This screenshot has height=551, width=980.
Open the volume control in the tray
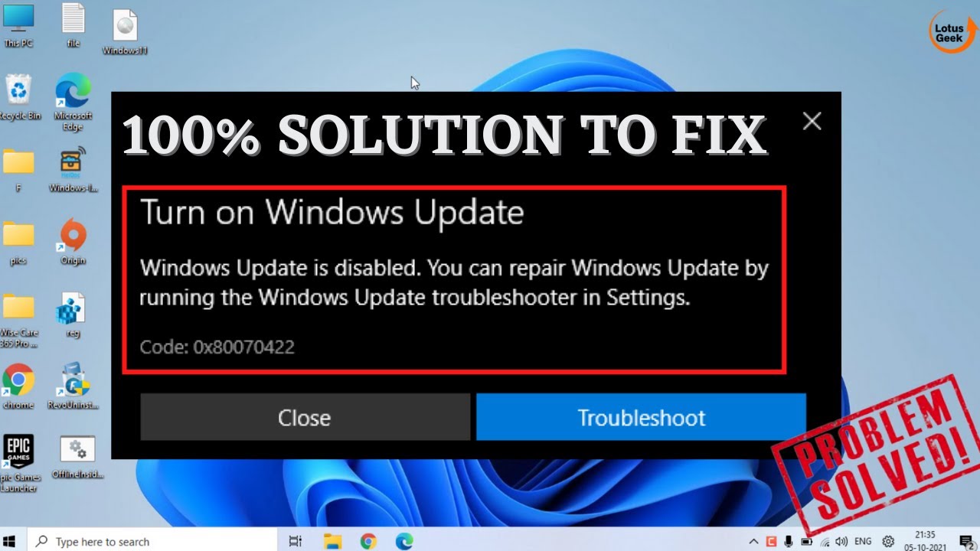coord(842,541)
